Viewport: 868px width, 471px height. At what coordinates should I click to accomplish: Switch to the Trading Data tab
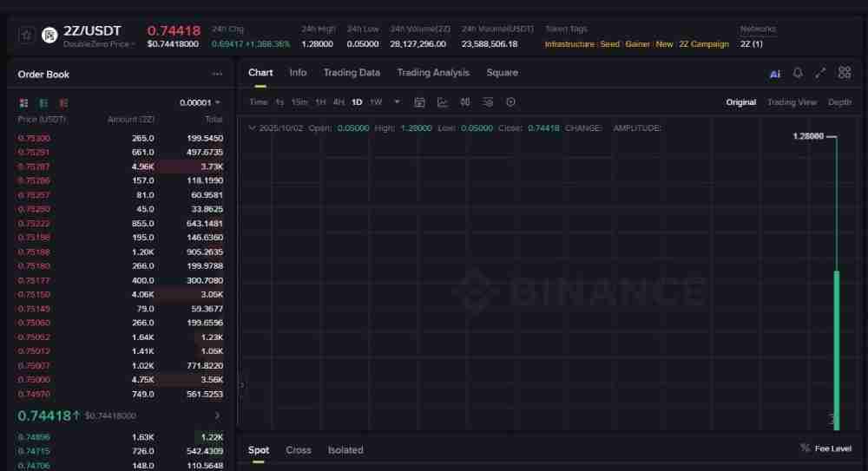point(352,73)
